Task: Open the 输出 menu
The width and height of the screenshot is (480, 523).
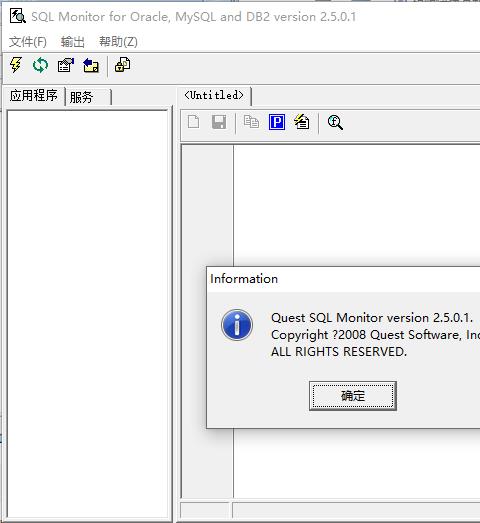Action: pos(72,42)
